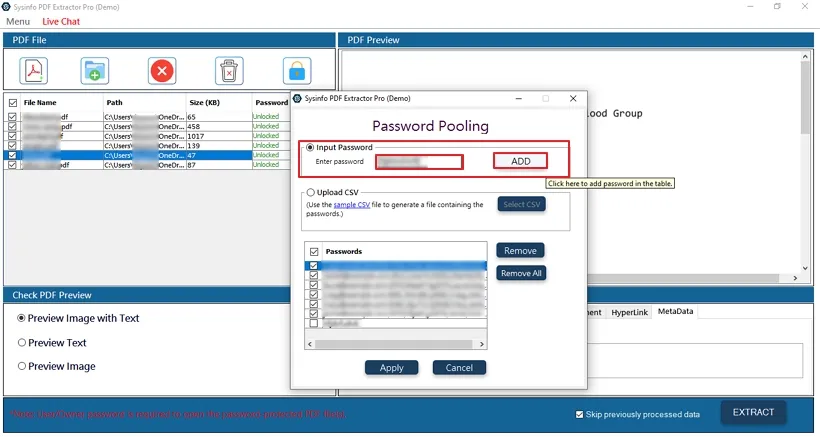This screenshot has height=437, width=820.
Task: Click the right arrow of the PDF Preview horizontal scrollbar
Action: tap(795, 278)
